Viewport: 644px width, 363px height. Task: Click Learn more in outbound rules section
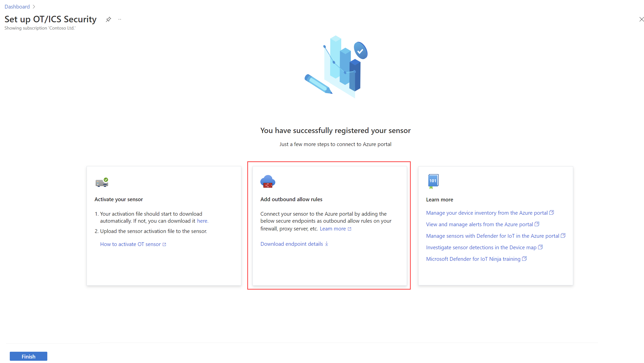(x=333, y=228)
